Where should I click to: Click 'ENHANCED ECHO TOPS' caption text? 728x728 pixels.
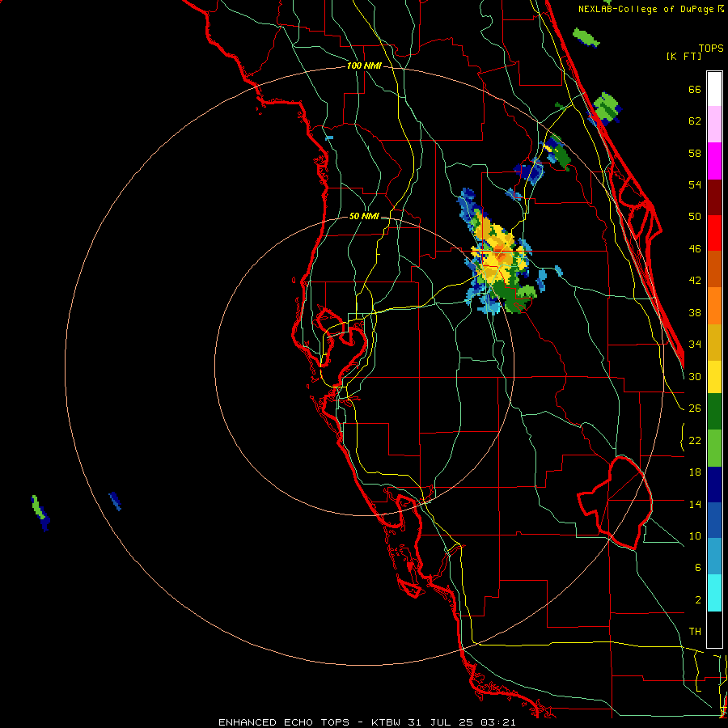pyautogui.click(x=284, y=722)
